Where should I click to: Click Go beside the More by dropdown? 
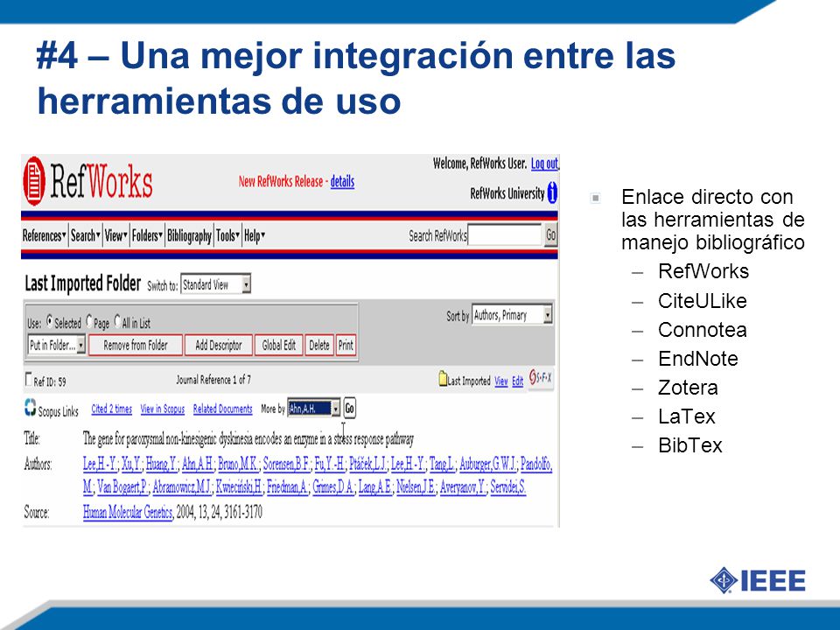pyautogui.click(x=349, y=409)
